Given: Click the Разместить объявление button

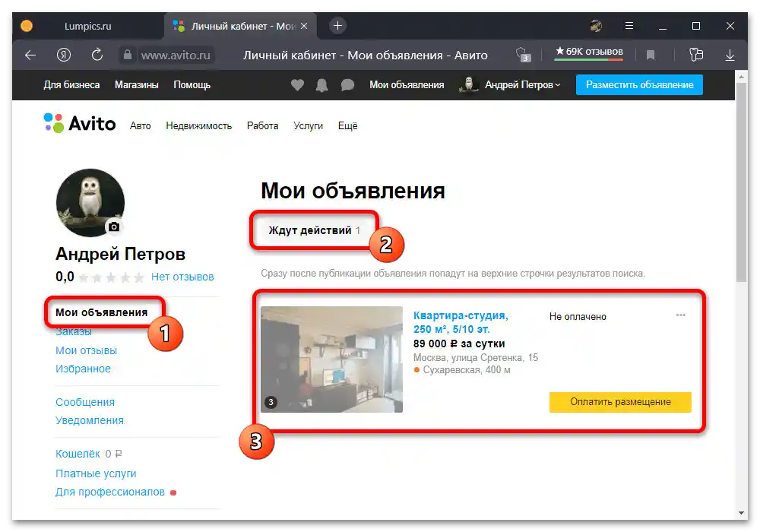Looking at the screenshot, I should (x=639, y=85).
